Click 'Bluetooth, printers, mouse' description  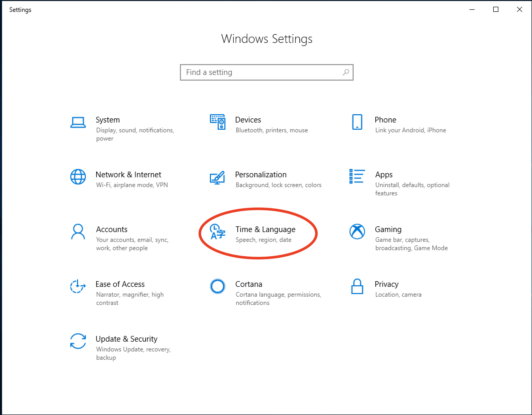tap(272, 130)
